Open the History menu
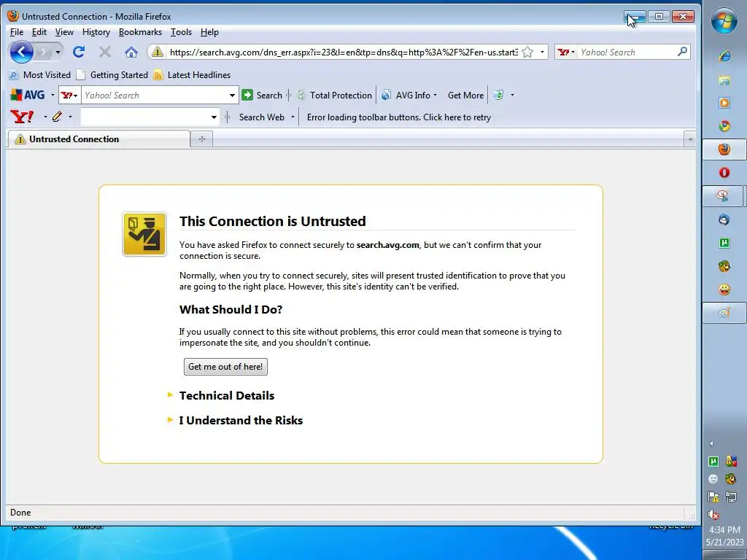Viewport: 747px width, 560px height. coord(96,32)
